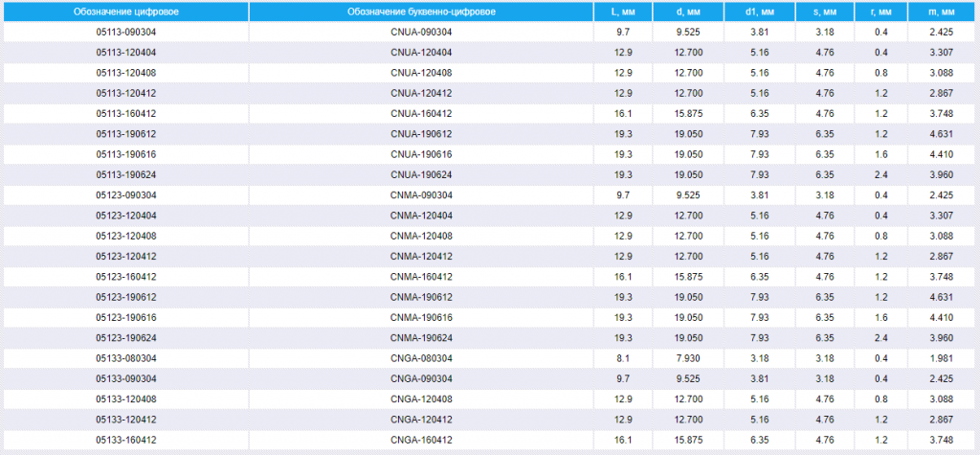Select cell 05123-160412
This screenshot has height=455, width=980.
click(x=126, y=277)
